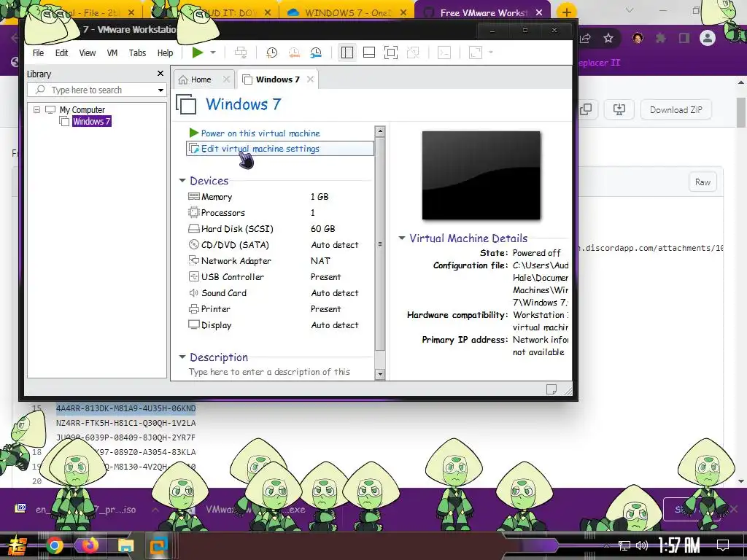The height and width of the screenshot is (560, 747).
Task: Select the Memory device row
Action: coord(278,197)
